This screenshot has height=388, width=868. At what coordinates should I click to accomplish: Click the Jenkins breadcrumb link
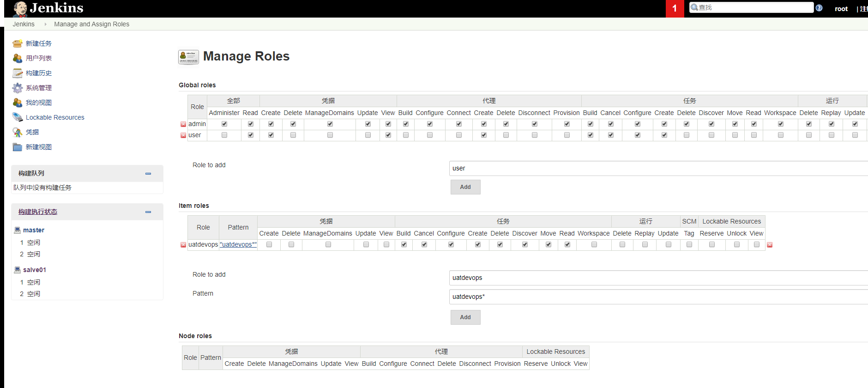pos(24,24)
